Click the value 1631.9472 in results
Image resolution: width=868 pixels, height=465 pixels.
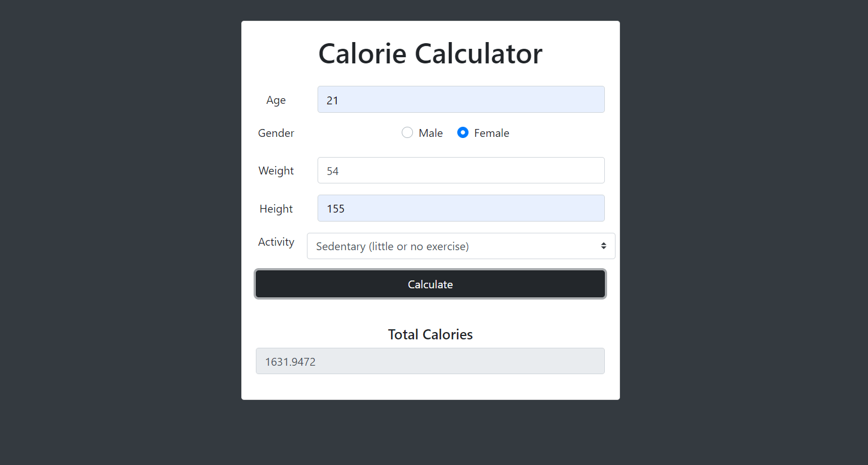point(290,362)
